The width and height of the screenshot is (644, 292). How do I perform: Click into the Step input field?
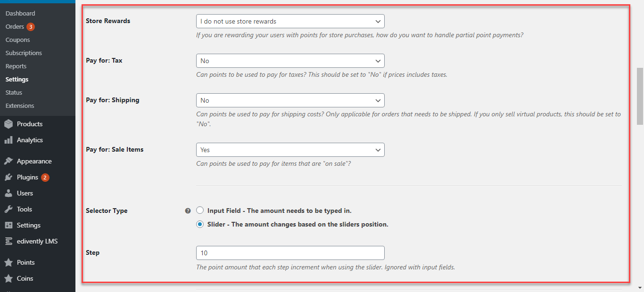click(x=290, y=253)
